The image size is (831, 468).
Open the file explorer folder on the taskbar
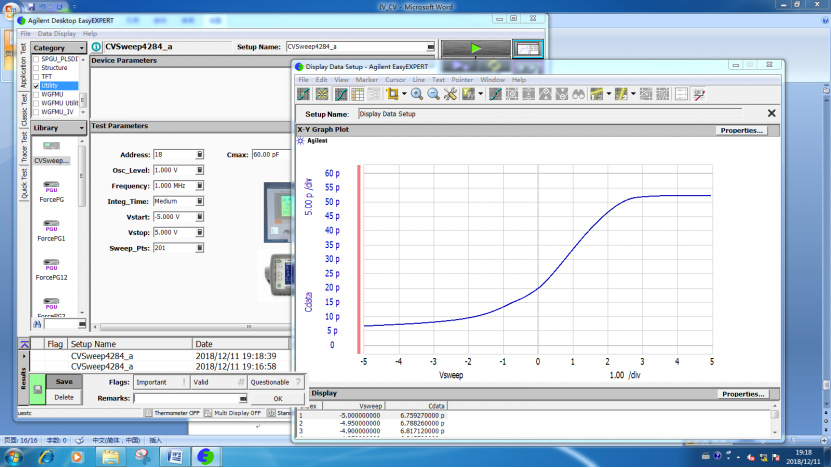click(110, 456)
